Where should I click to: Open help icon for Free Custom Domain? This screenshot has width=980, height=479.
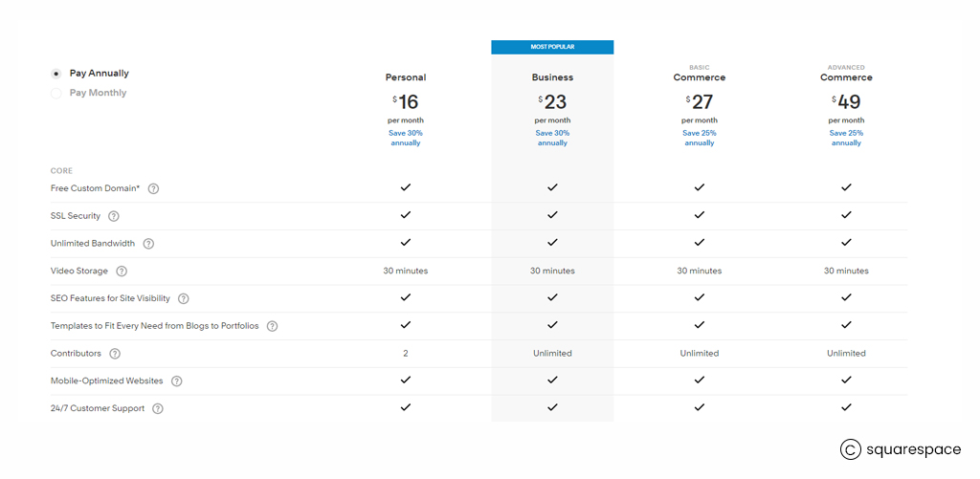click(153, 188)
